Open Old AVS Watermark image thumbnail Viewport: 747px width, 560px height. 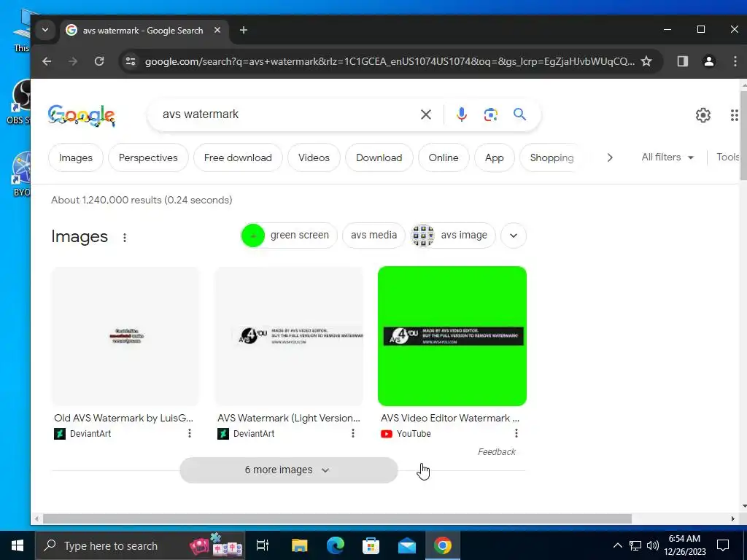pyautogui.click(x=125, y=336)
